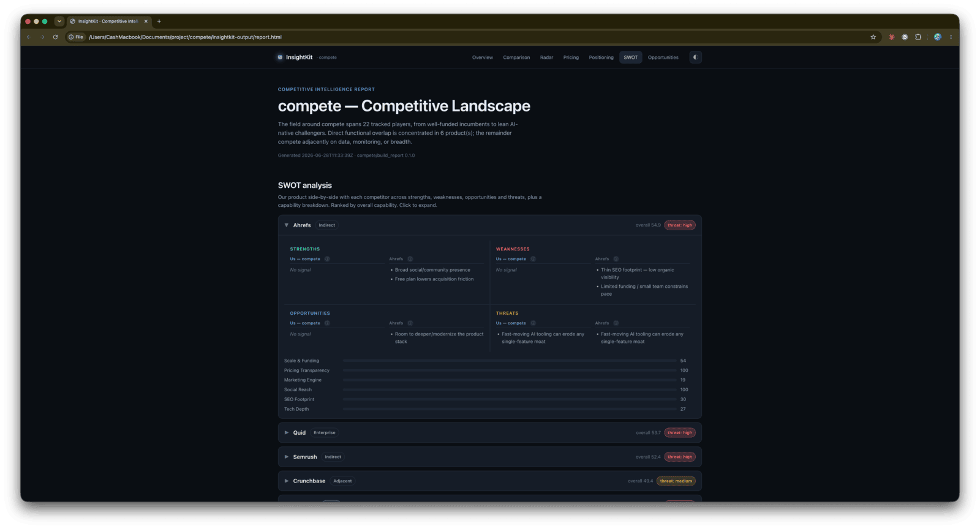Go to the Positioning nav section
Viewport: 980px width, 529px height.
[601, 58]
